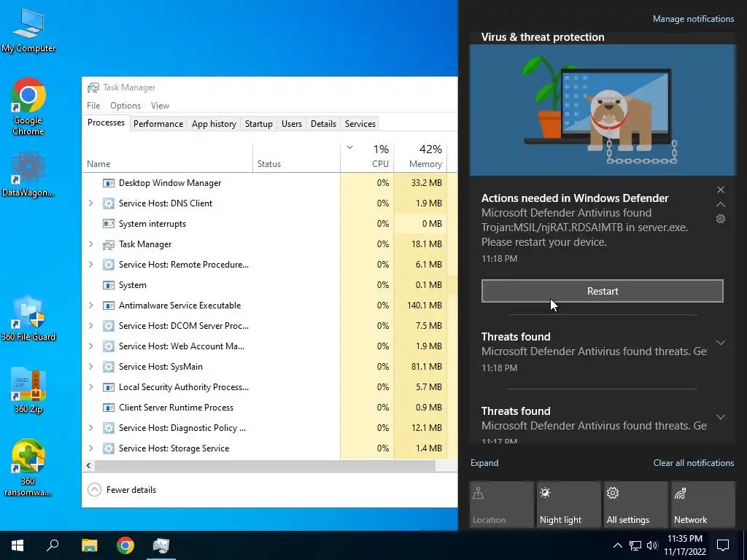
Task: Open Network quick action tile
Action: 703,505
